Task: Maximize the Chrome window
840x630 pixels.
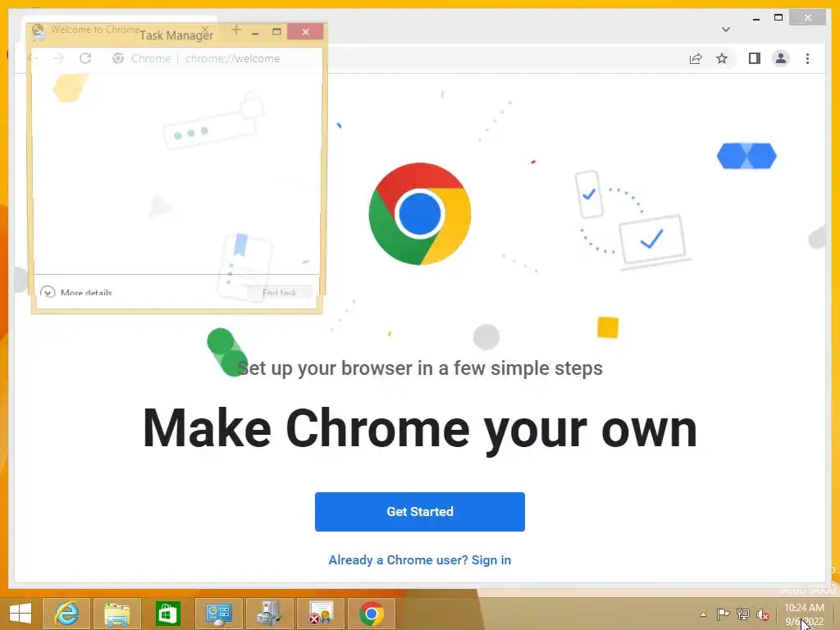Action: pyautogui.click(x=778, y=18)
